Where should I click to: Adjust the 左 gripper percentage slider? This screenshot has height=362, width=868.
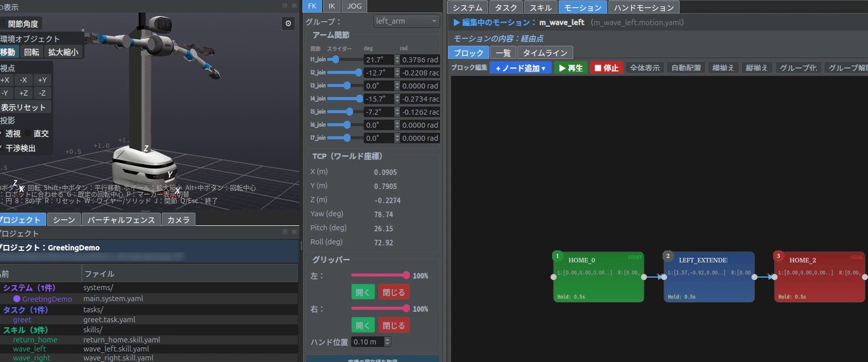click(380, 276)
